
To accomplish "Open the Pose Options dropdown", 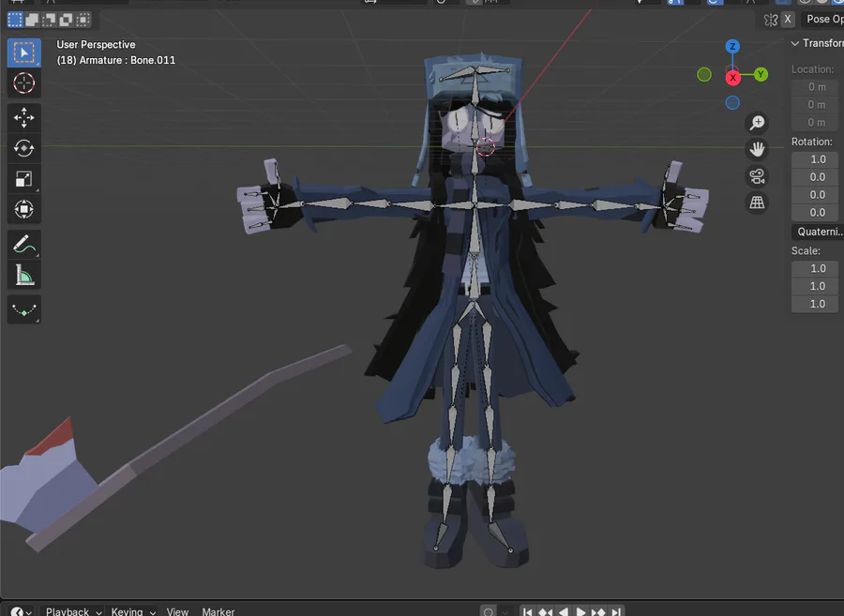I will [823, 20].
